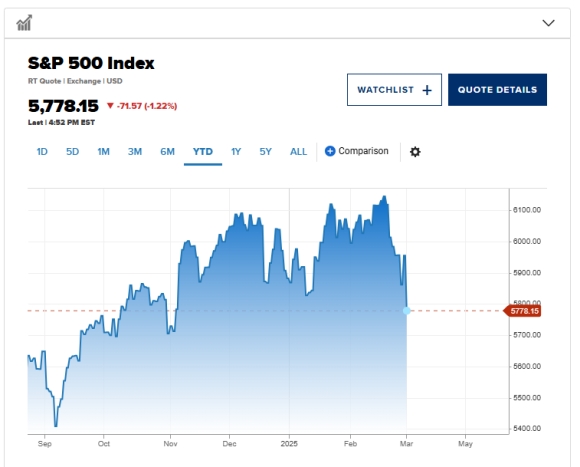Viewport: 580px width, 467px height.
Task: Click the plus icon on Watchlist button
Action: [427, 90]
